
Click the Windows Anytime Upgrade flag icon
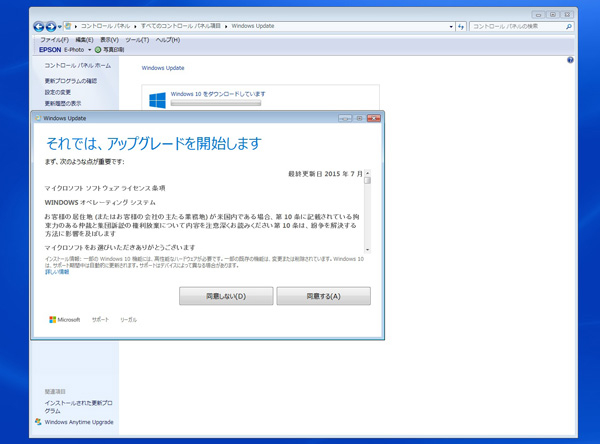pos(38,422)
